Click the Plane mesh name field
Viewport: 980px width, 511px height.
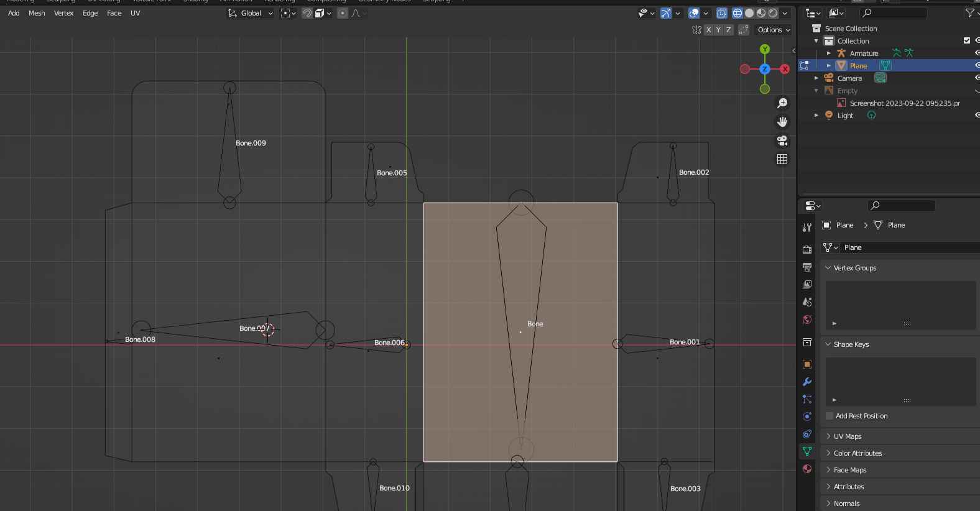(x=910, y=247)
